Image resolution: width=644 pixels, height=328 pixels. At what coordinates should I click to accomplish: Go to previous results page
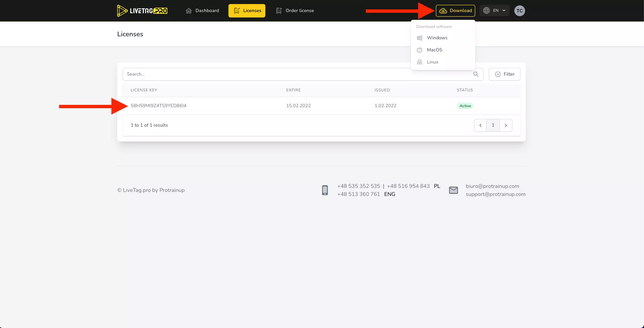point(480,125)
